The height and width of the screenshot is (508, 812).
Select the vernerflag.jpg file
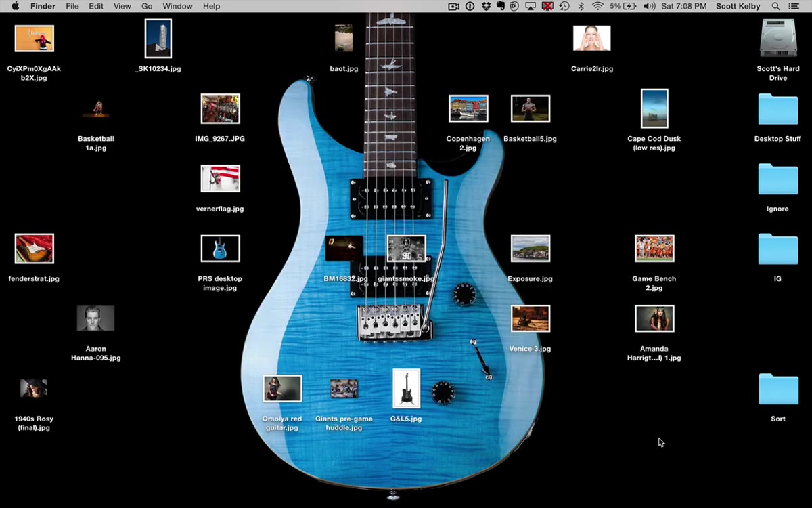click(x=220, y=179)
